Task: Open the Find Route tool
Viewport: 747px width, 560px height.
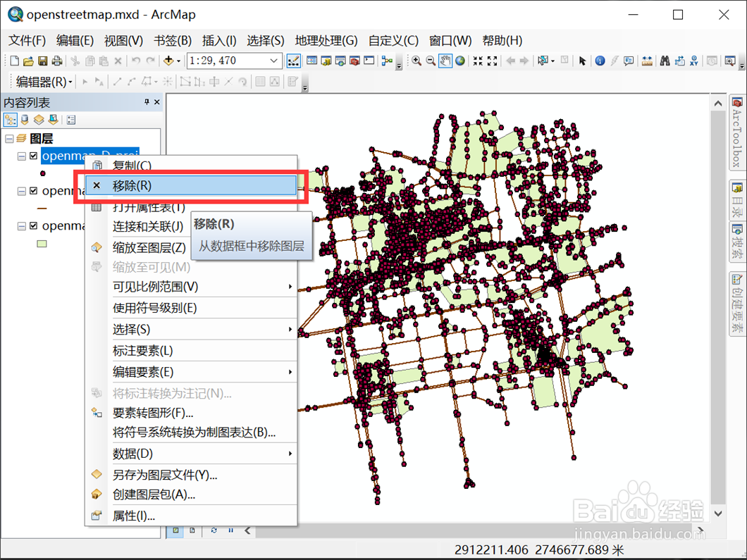Action: [x=680, y=61]
